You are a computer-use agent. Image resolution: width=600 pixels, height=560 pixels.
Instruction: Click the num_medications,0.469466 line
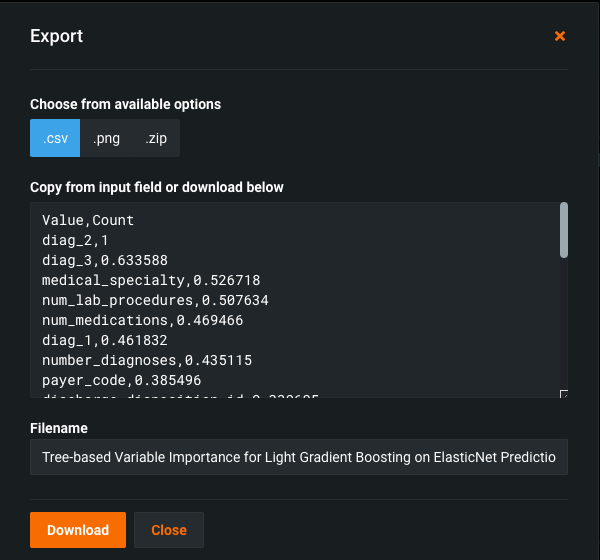(x=142, y=320)
